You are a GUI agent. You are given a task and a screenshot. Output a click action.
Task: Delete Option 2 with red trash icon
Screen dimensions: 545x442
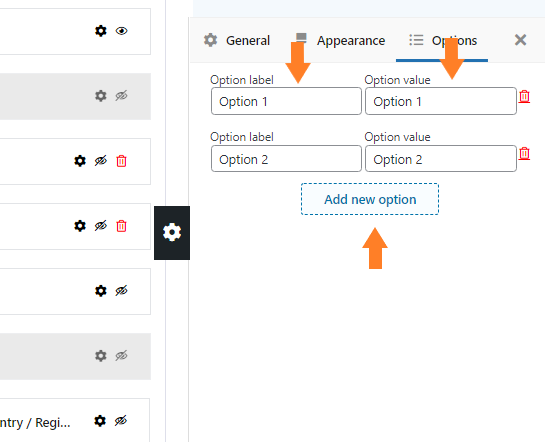click(524, 153)
